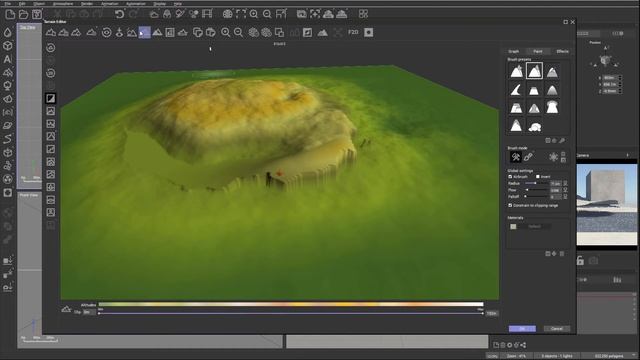This screenshot has height=360, width=640.
Task: Toggle the Airbrush checkbox
Action: point(510,177)
